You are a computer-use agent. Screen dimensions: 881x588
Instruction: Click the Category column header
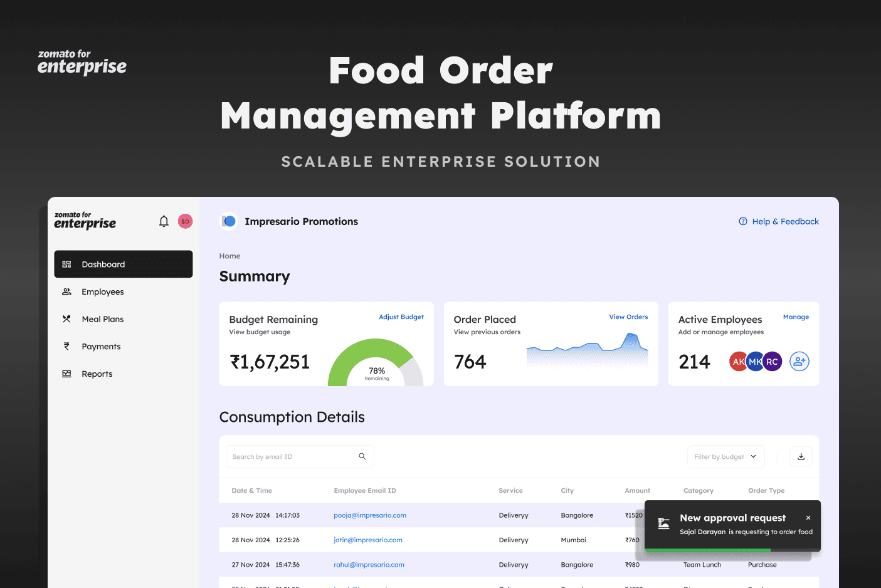tap(699, 491)
